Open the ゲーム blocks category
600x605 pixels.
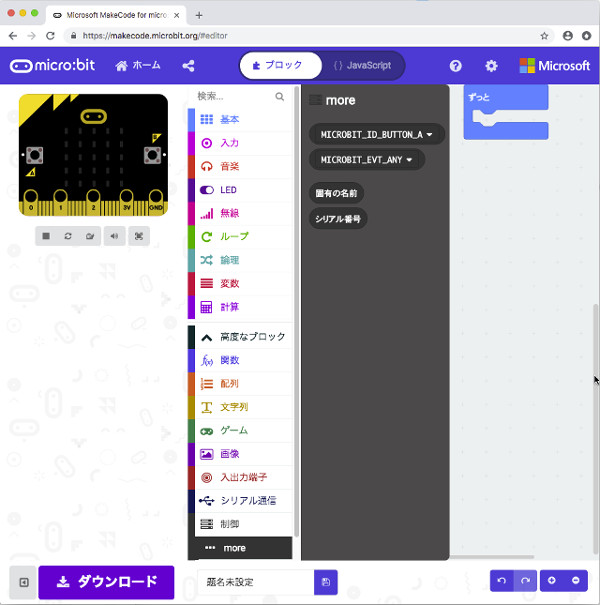point(241,431)
